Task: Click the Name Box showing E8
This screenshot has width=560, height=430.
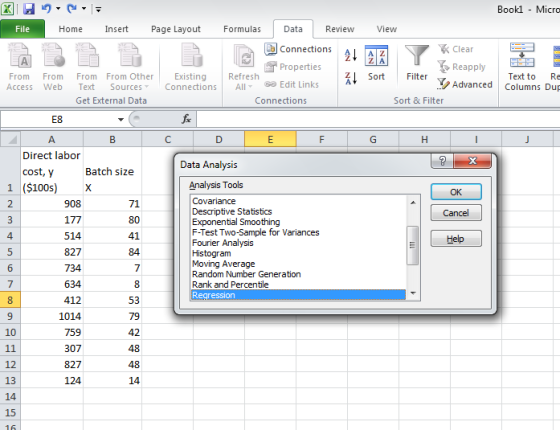Action: coord(57,119)
